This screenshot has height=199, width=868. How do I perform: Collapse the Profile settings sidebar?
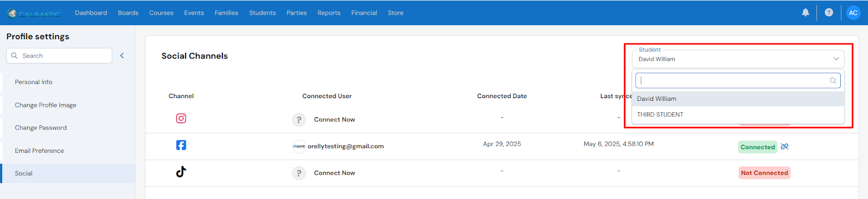coord(122,55)
